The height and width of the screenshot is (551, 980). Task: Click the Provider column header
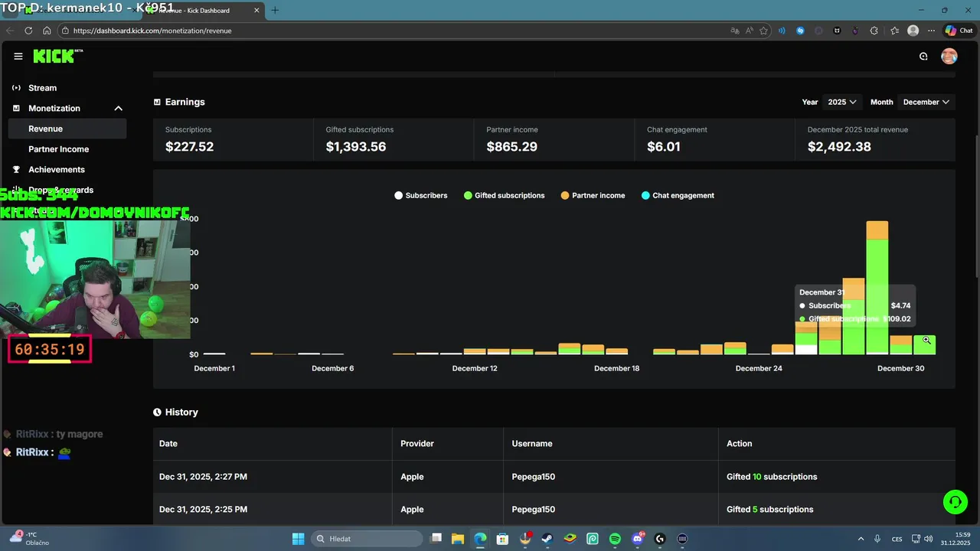(417, 444)
